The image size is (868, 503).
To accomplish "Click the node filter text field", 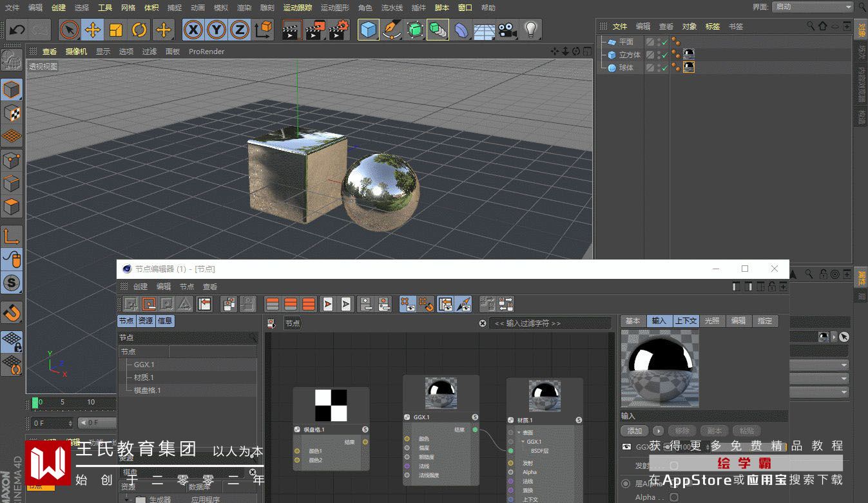I will click(x=549, y=323).
